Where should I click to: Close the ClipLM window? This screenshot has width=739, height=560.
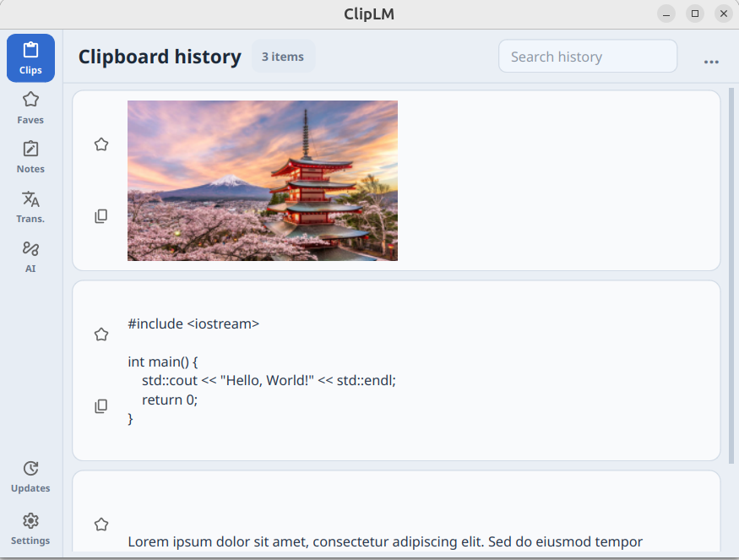click(724, 14)
